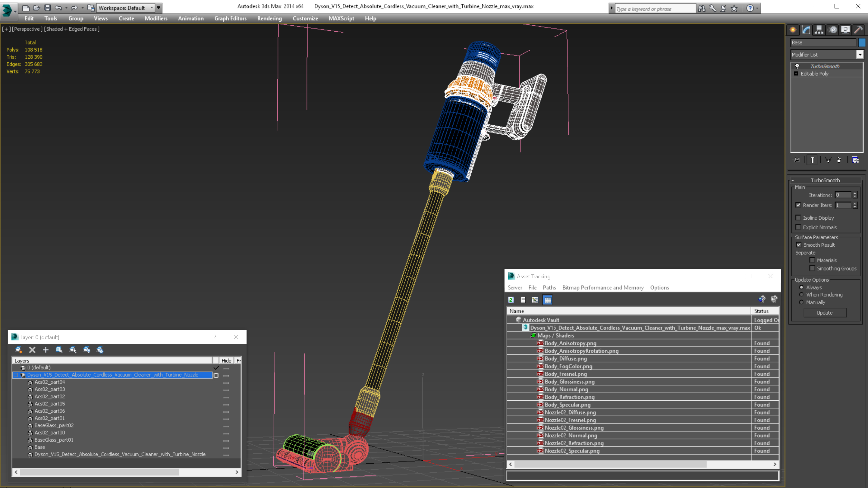Screen dimensions: 868x488
Task: Click the Iterations value field
Action: click(843, 195)
